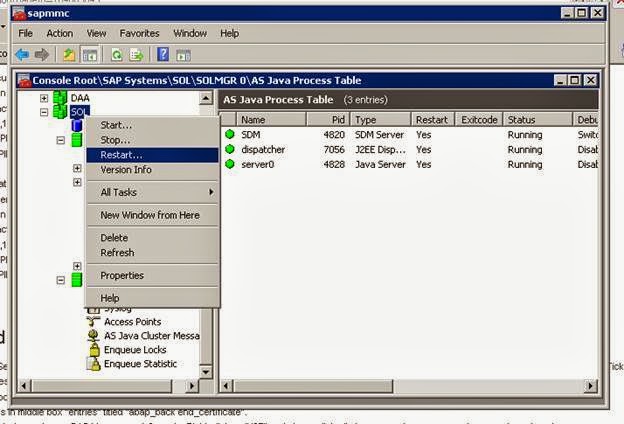Click the green instance icon below the database
The width and height of the screenshot is (624, 424).
[77, 140]
